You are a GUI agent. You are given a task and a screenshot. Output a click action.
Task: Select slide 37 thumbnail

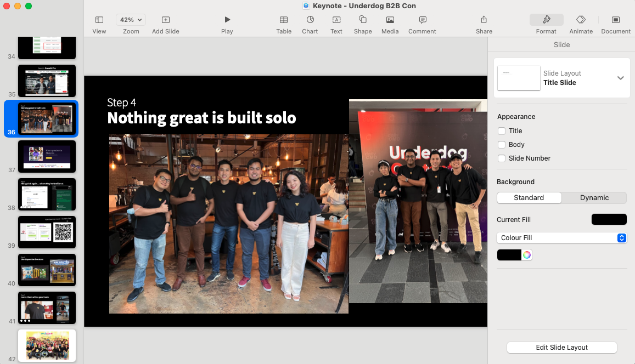(x=47, y=157)
